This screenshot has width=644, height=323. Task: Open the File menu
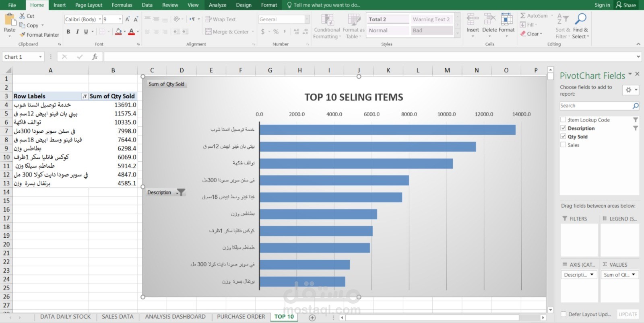click(x=12, y=5)
